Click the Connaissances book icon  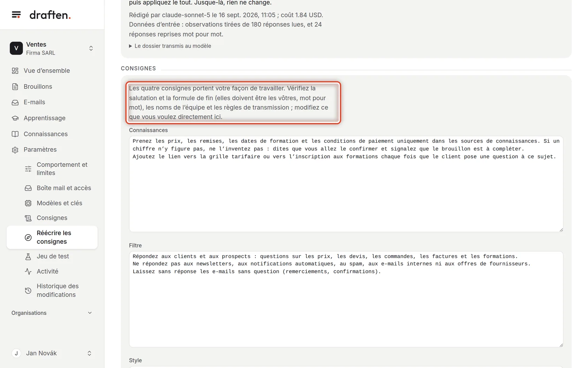coord(15,134)
